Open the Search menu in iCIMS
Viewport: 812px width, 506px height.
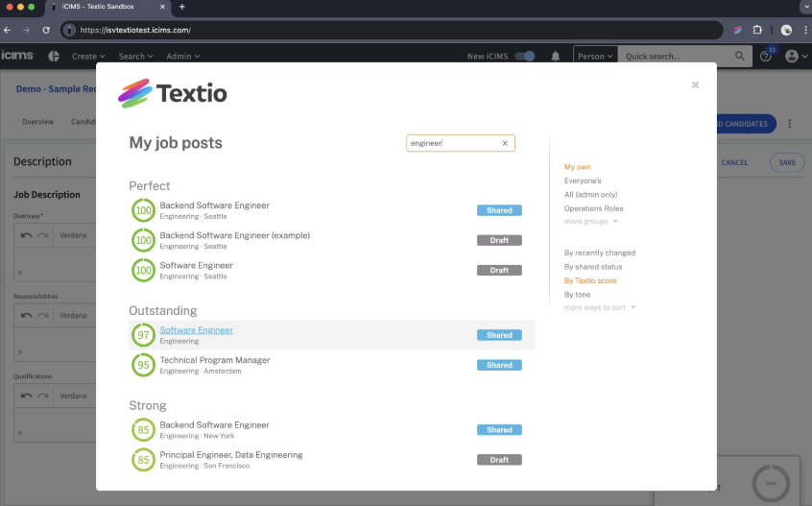[x=135, y=57]
